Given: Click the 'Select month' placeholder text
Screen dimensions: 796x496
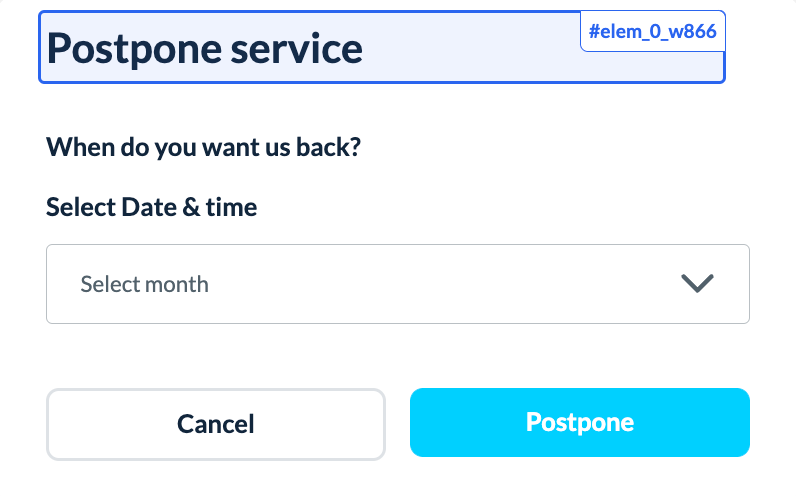Looking at the screenshot, I should tap(145, 284).
